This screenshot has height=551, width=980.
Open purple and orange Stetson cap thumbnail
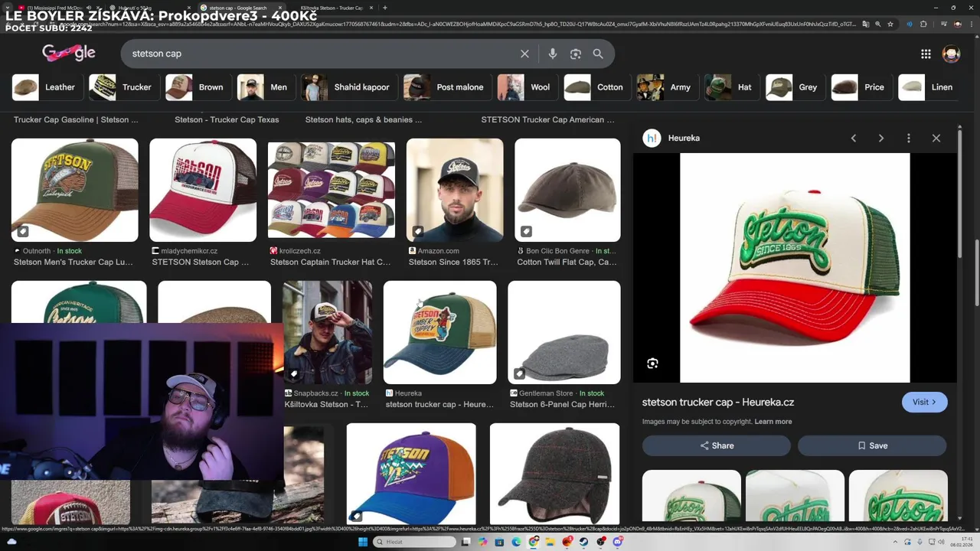click(411, 474)
